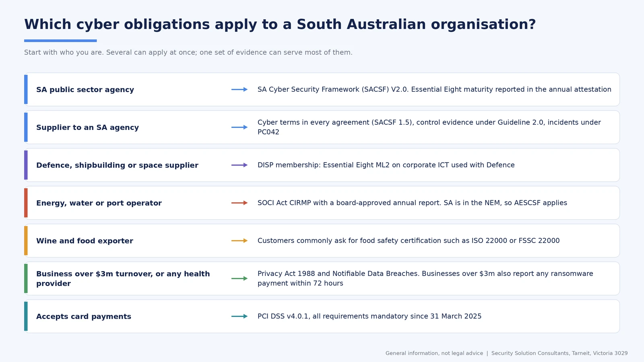This screenshot has width=644, height=362.
Task: Click the SOCI Act CIRMP description text
Action: pyautogui.click(x=412, y=203)
